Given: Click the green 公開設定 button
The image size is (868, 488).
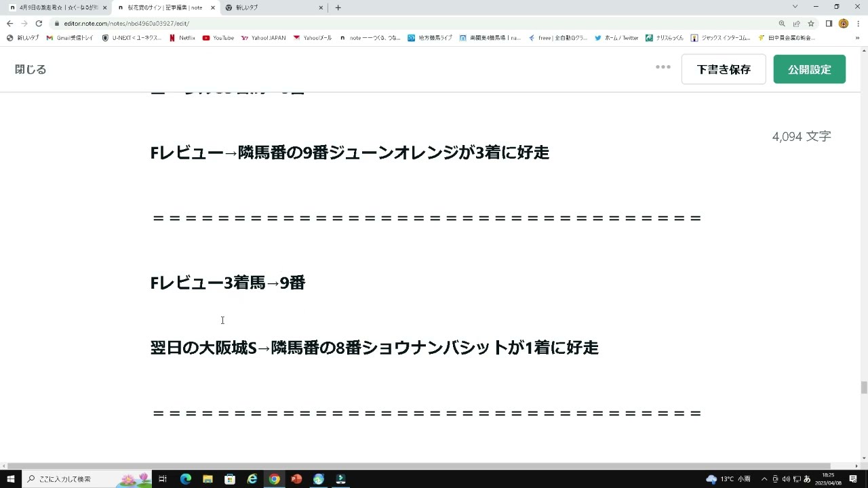Looking at the screenshot, I should click(x=809, y=69).
